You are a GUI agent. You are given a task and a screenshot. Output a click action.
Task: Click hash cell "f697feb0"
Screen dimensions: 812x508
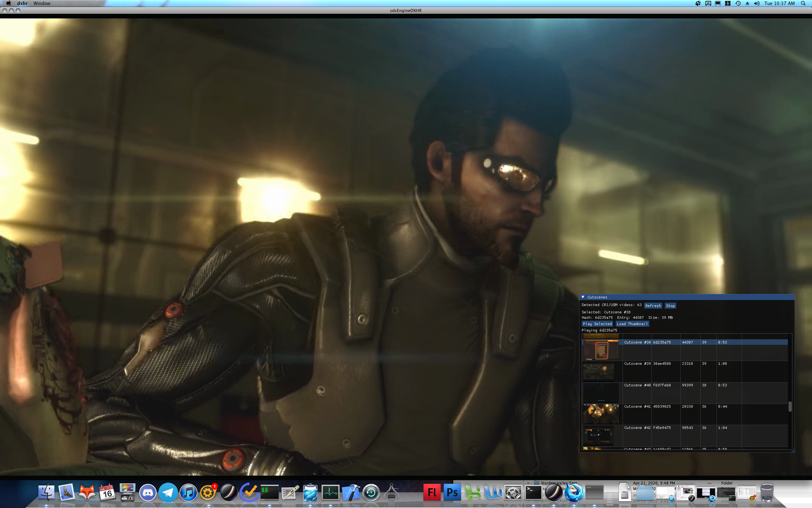pos(662,385)
